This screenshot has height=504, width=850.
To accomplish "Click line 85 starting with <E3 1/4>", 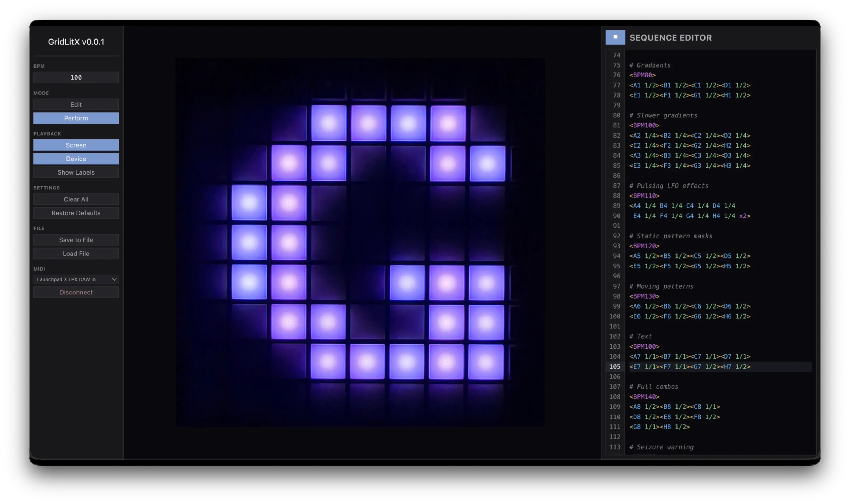I will coord(689,165).
